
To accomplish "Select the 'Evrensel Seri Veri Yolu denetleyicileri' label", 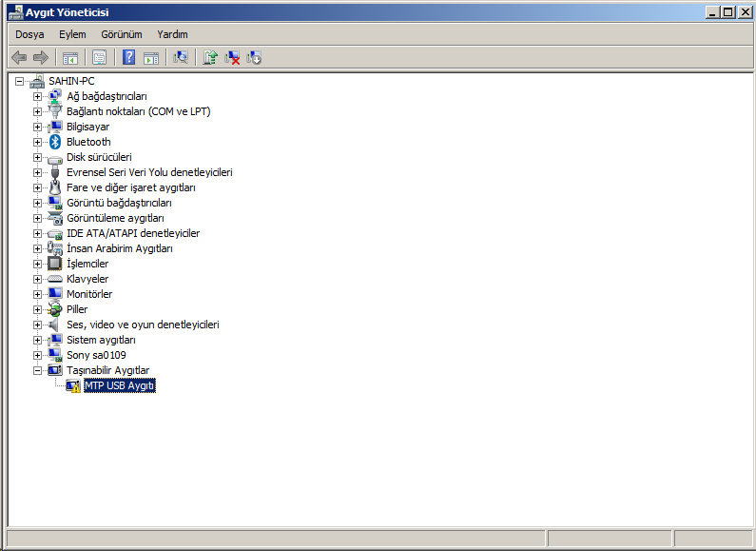I will click(x=149, y=172).
